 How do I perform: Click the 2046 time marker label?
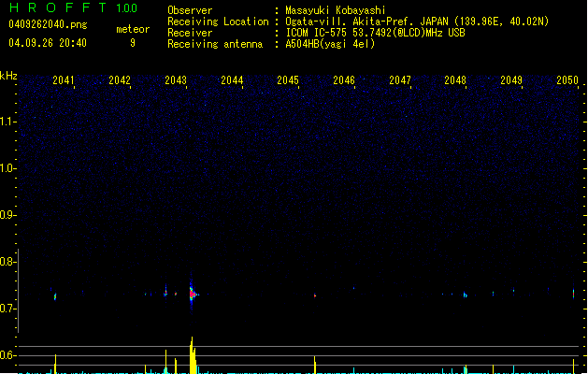pyautogui.click(x=344, y=80)
